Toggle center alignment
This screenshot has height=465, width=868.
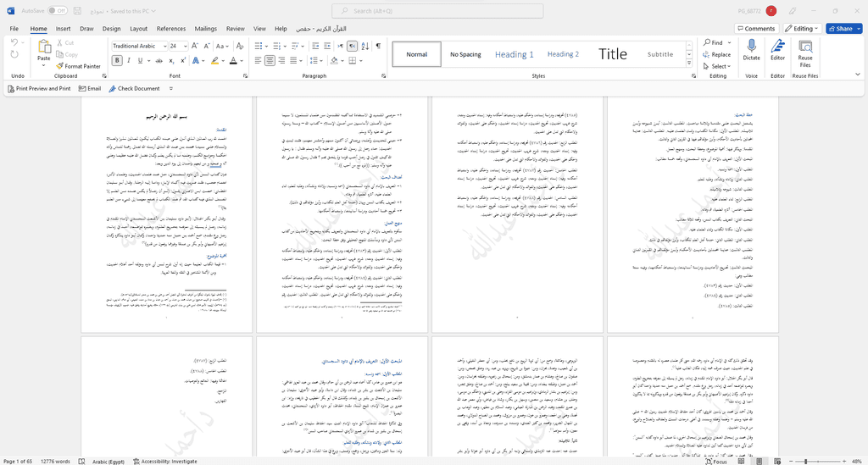270,61
